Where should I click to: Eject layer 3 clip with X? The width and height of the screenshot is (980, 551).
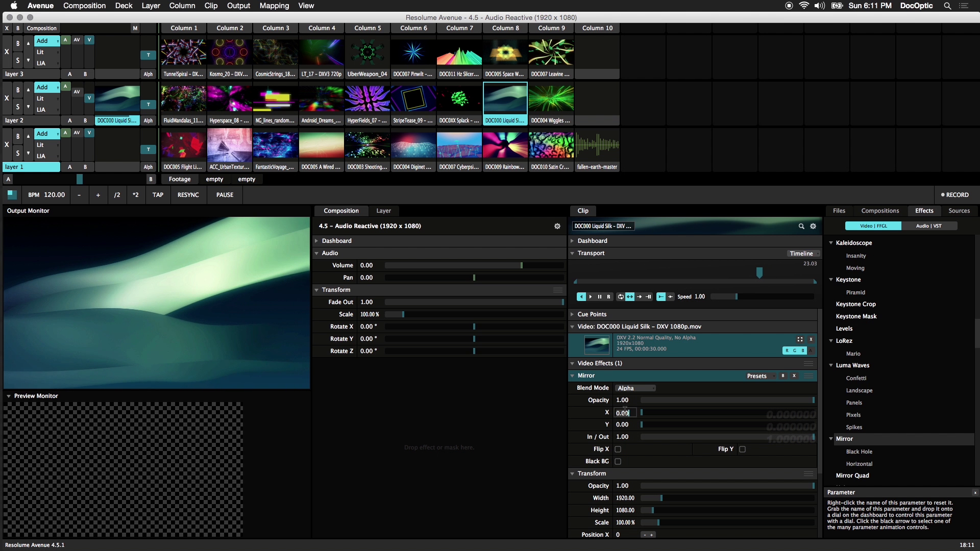pos(7,52)
